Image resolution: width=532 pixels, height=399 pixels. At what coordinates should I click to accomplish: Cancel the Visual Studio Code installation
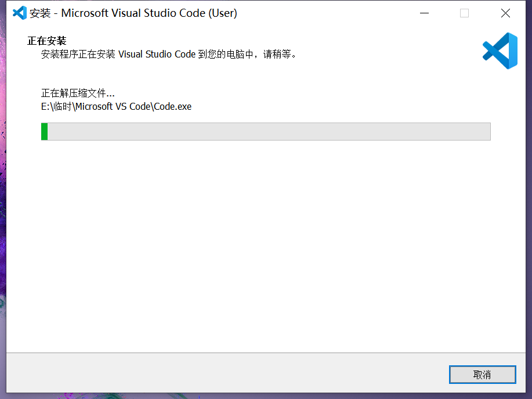[x=482, y=375]
